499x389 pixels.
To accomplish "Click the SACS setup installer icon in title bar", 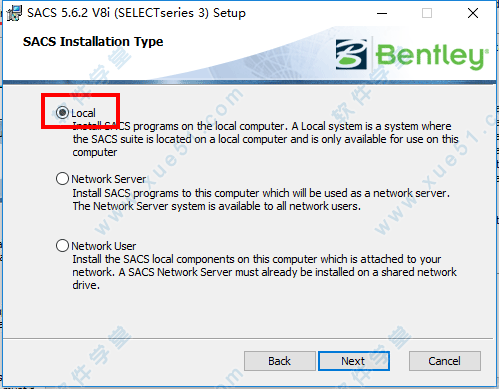I will (15, 13).
